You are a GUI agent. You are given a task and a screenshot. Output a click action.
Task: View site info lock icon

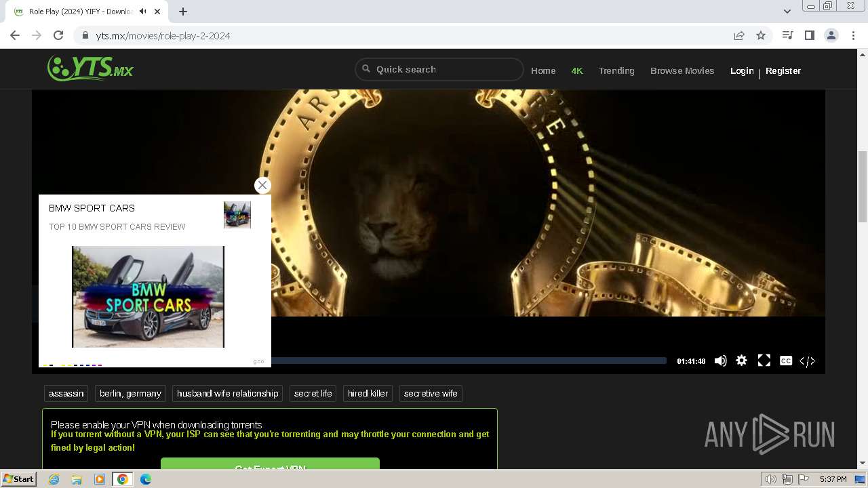click(x=85, y=35)
